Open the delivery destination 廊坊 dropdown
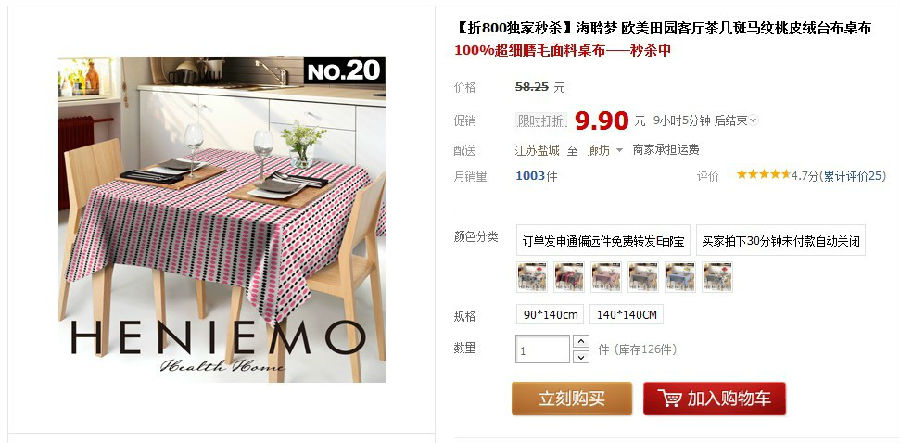Image resolution: width=900 pixels, height=443 pixels. [x=606, y=150]
